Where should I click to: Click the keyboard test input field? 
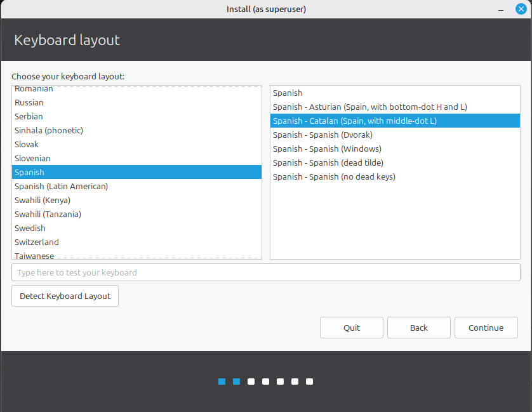pyautogui.click(x=265, y=272)
